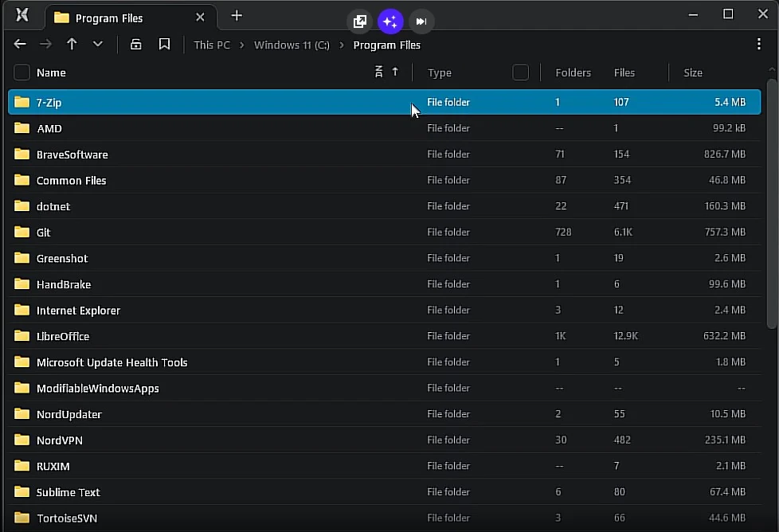Select the LibreOffice folder icon
The width and height of the screenshot is (779, 532).
(22, 336)
